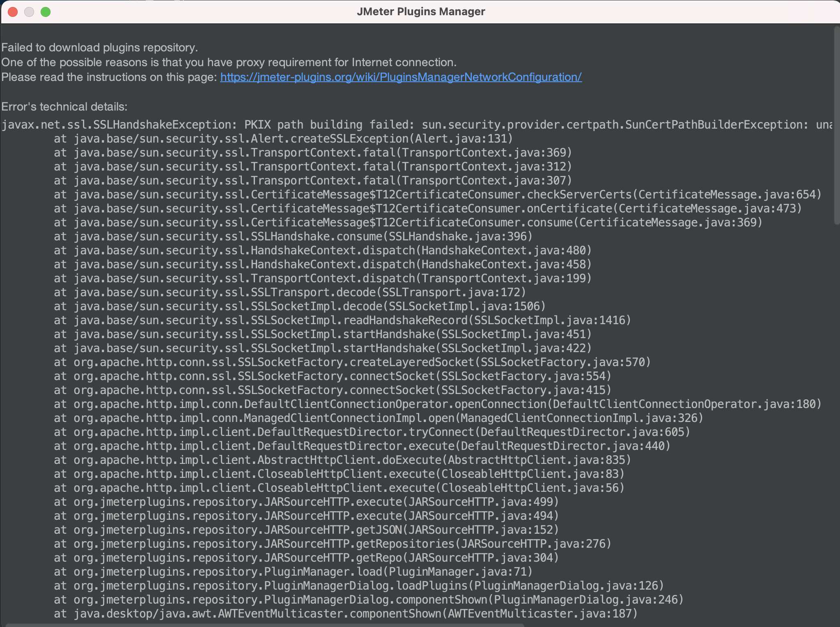The width and height of the screenshot is (840, 627).
Task: Maximize window with the green button
Action: pyautogui.click(x=46, y=12)
